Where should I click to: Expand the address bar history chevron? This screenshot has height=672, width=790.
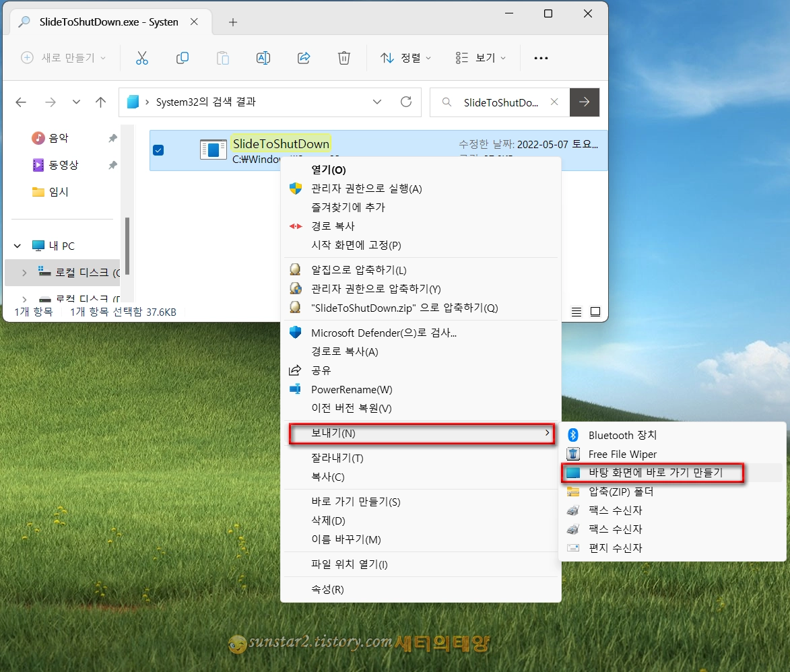377,102
